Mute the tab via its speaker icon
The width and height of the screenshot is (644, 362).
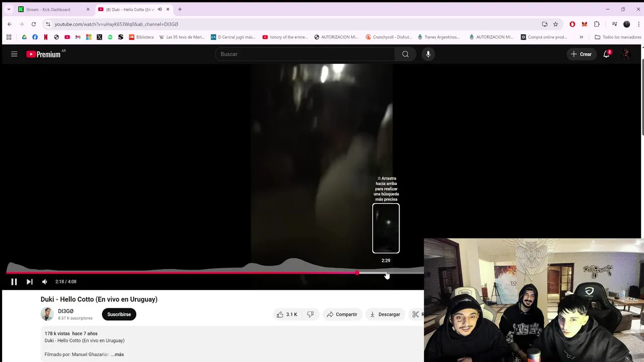coord(159,9)
